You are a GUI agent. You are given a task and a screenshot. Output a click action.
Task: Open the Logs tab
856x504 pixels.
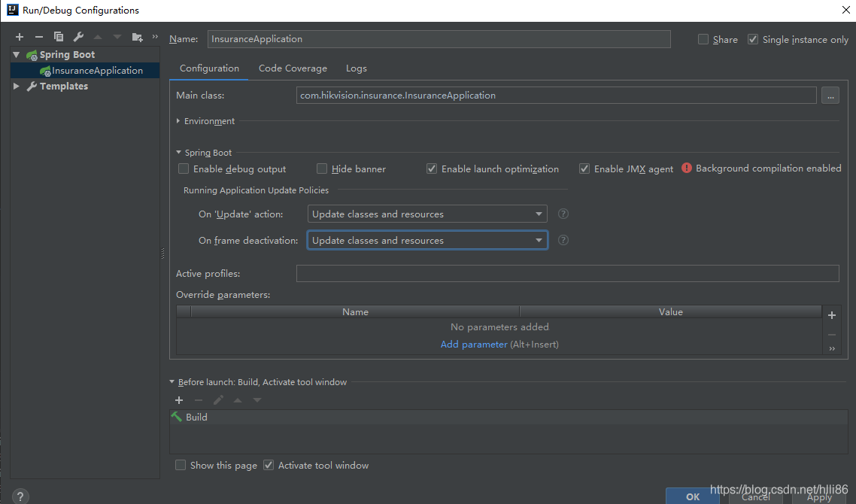click(x=356, y=68)
